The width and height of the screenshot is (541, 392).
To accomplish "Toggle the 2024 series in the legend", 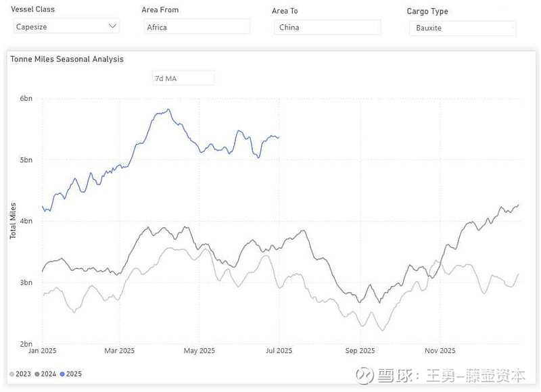I will (x=45, y=374).
